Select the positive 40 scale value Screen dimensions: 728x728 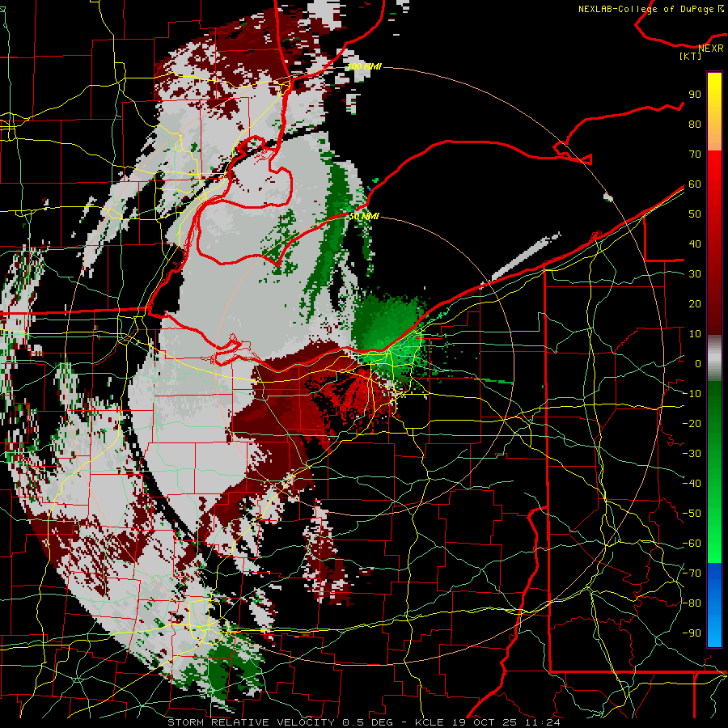695,243
